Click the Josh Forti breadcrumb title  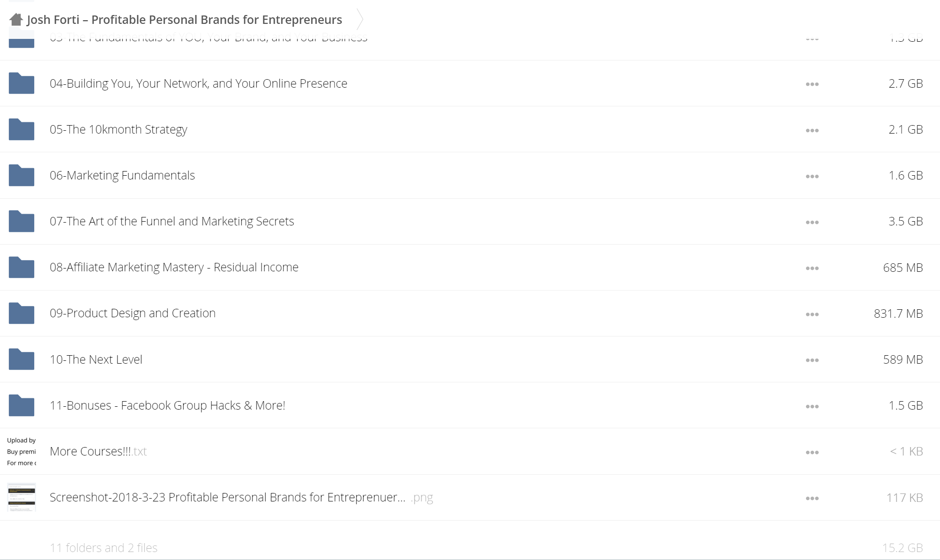click(x=184, y=20)
